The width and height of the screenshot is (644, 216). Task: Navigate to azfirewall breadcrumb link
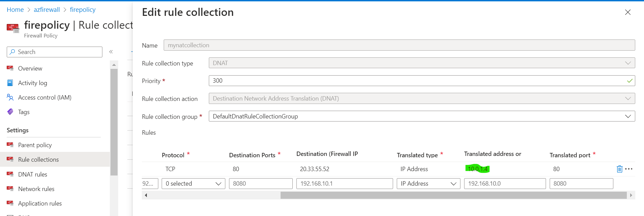pos(47,10)
